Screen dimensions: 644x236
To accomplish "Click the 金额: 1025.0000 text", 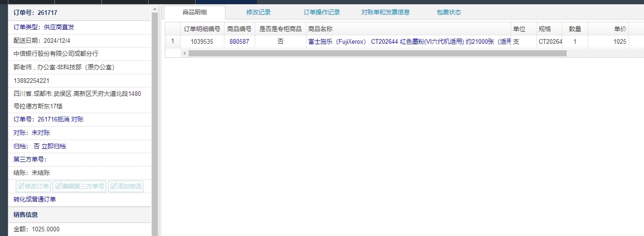I will [36, 229].
